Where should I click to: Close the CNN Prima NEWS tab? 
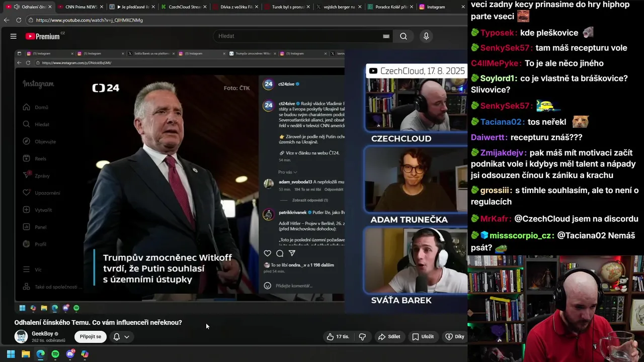tap(102, 7)
